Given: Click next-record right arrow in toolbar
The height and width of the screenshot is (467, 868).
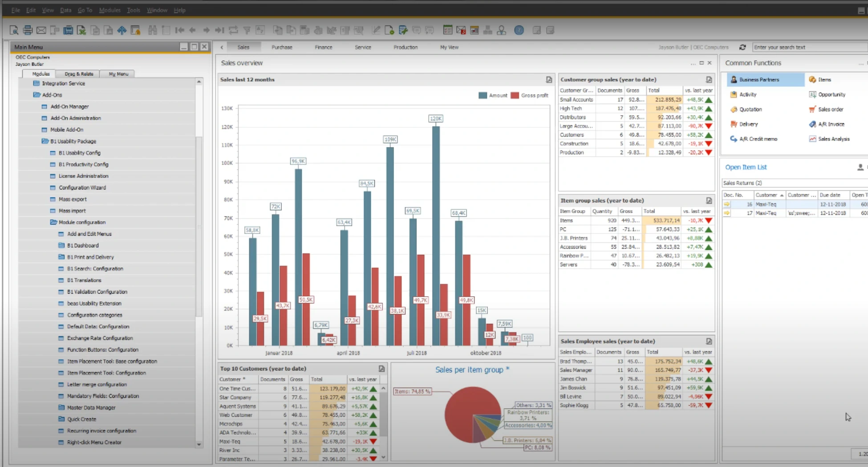Looking at the screenshot, I should tap(206, 30).
